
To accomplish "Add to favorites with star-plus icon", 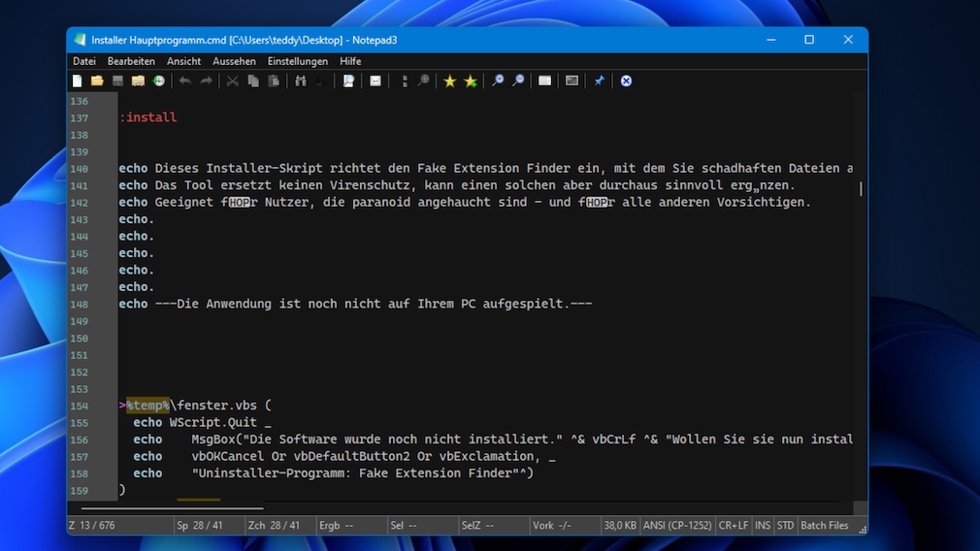I will click(x=471, y=81).
